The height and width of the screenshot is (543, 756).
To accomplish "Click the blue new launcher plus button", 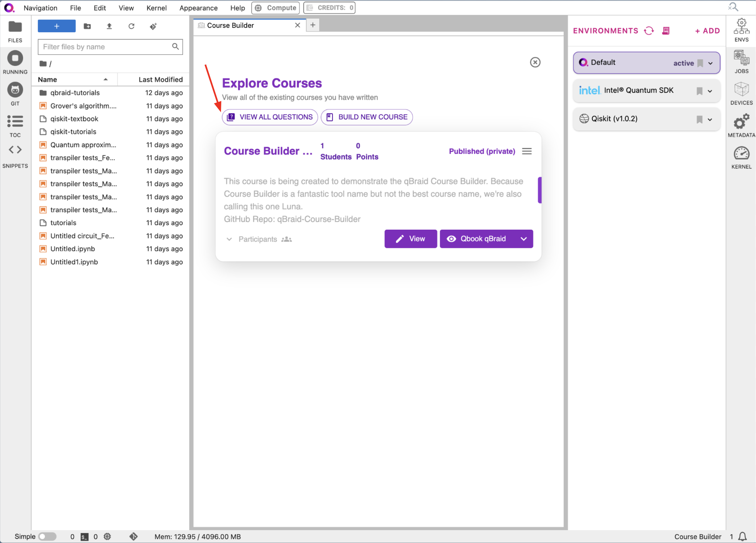I will click(x=56, y=26).
